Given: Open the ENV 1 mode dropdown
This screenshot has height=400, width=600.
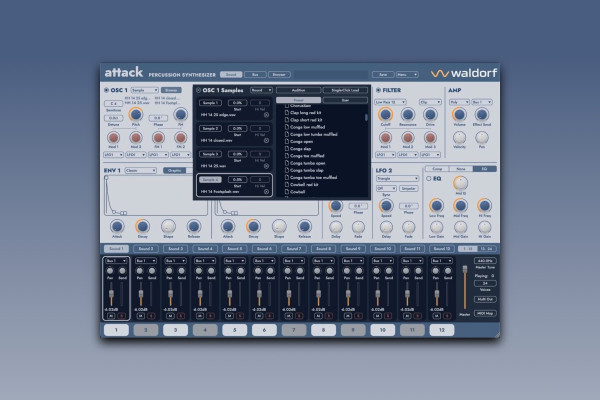Looking at the screenshot, I should [x=140, y=170].
